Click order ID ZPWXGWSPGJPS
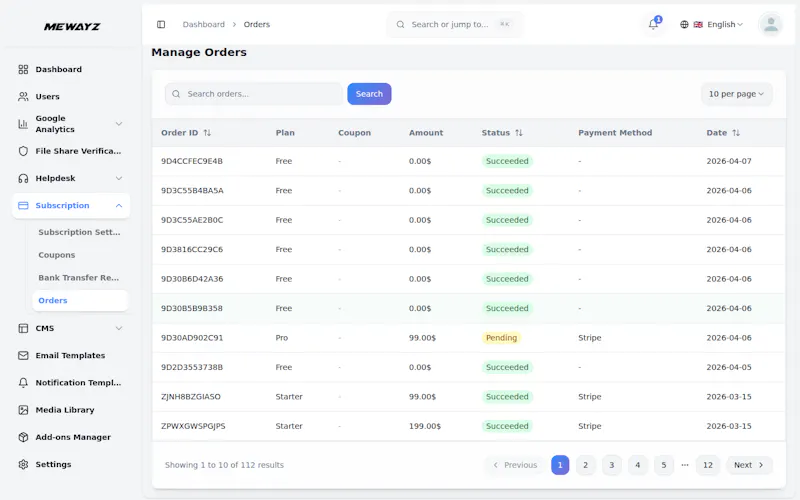Image resolution: width=800 pixels, height=500 pixels. (x=193, y=426)
